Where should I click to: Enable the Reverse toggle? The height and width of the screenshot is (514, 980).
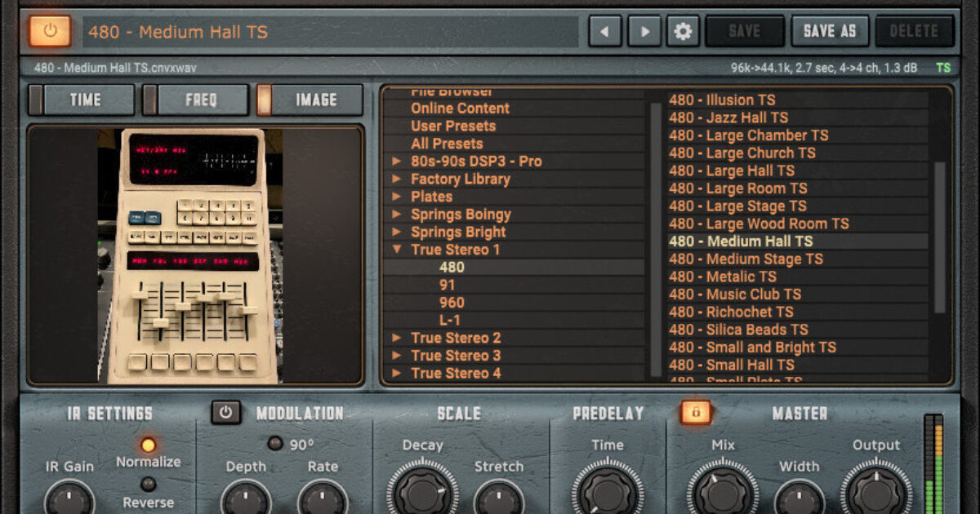pos(148,484)
